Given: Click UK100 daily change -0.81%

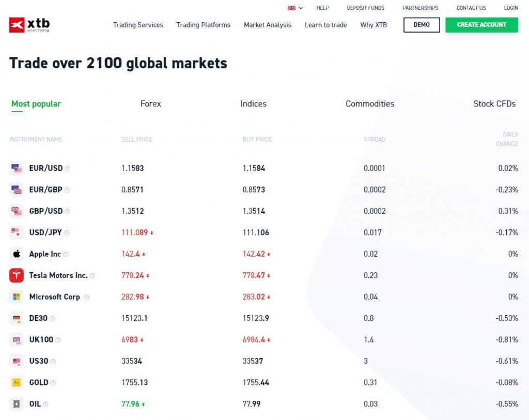Looking at the screenshot, I should (507, 339).
